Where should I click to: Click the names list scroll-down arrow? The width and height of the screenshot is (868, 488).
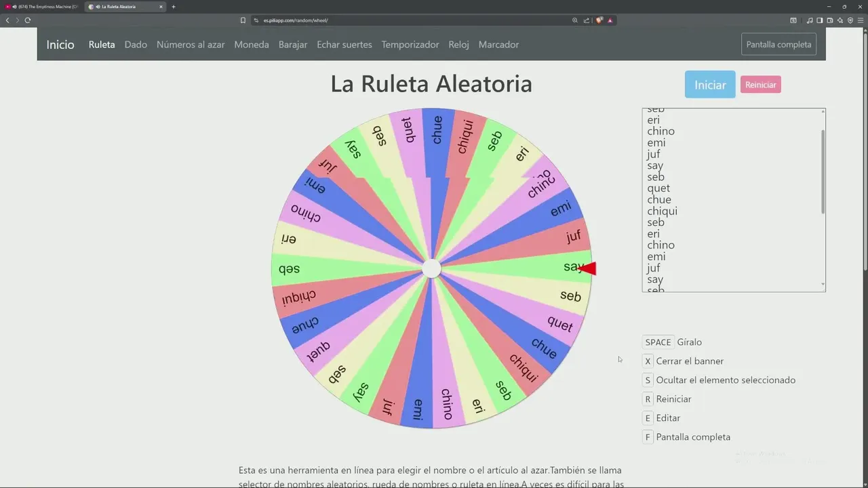pyautogui.click(x=823, y=285)
